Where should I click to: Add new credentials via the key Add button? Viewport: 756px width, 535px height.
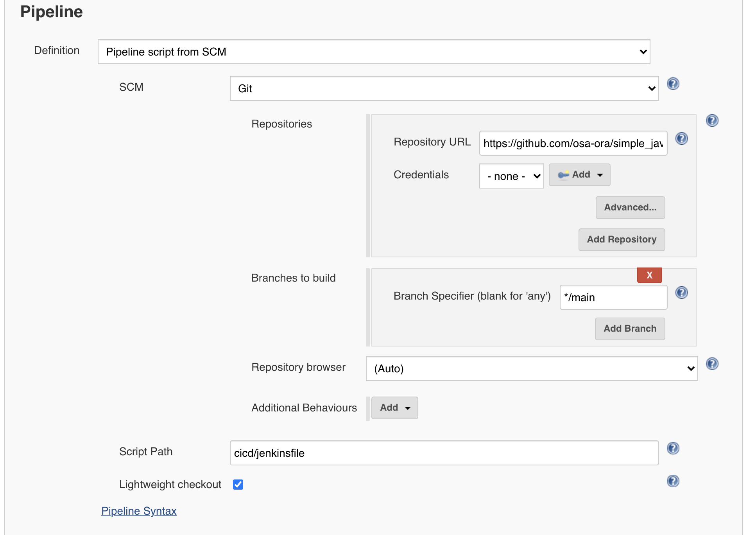579,175
